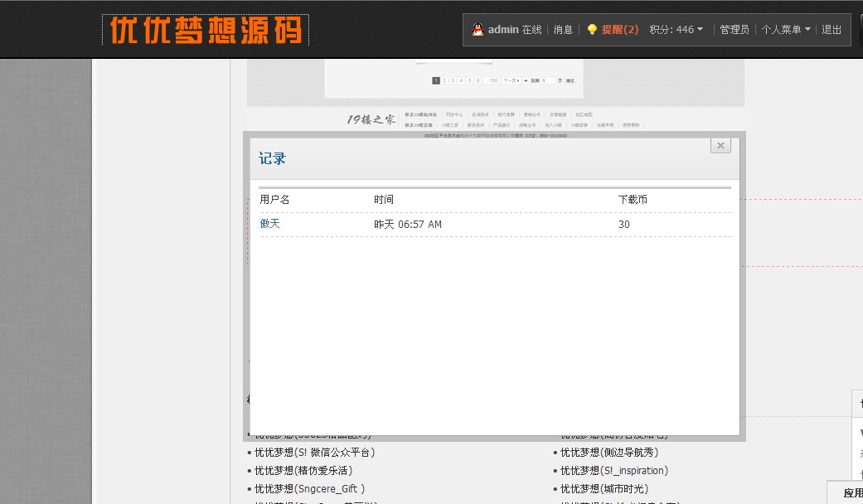Open 优优梦想(Sngcere_Gift ) link
The width and height of the screenshot is (863, 504).
click(x=309, y=488)
